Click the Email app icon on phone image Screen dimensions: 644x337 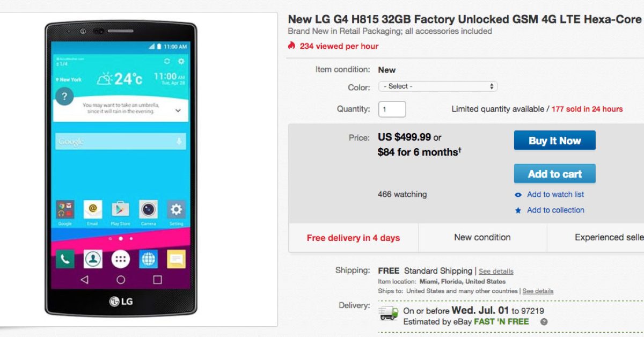pyautogui.click(x=93, y=209)
